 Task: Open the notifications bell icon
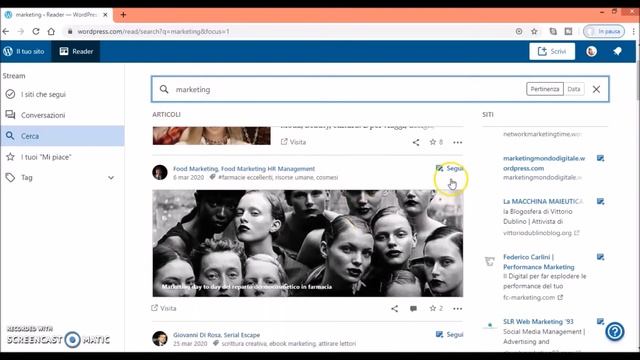pos(617,51)
